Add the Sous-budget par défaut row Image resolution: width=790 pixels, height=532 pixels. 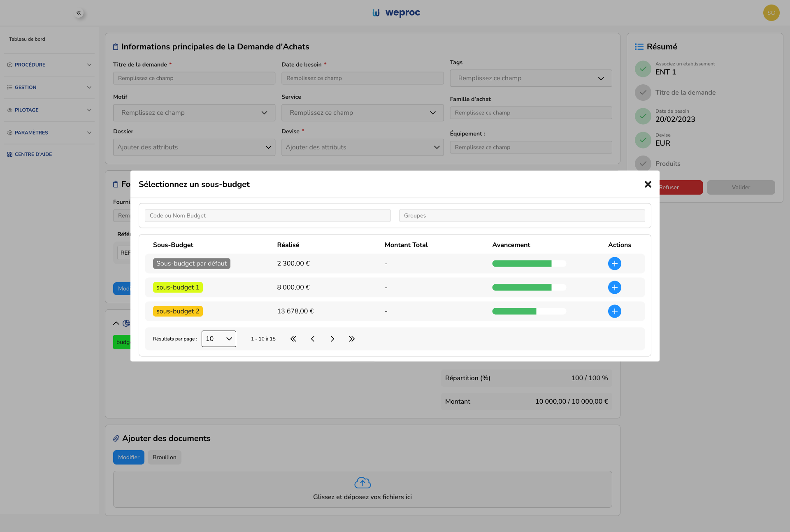[614, 263]
